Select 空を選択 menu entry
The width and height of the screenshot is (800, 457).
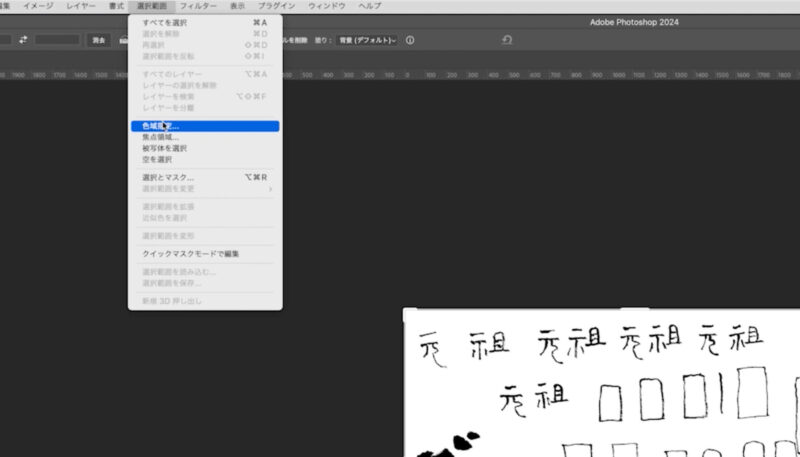(x=205, y=160)
